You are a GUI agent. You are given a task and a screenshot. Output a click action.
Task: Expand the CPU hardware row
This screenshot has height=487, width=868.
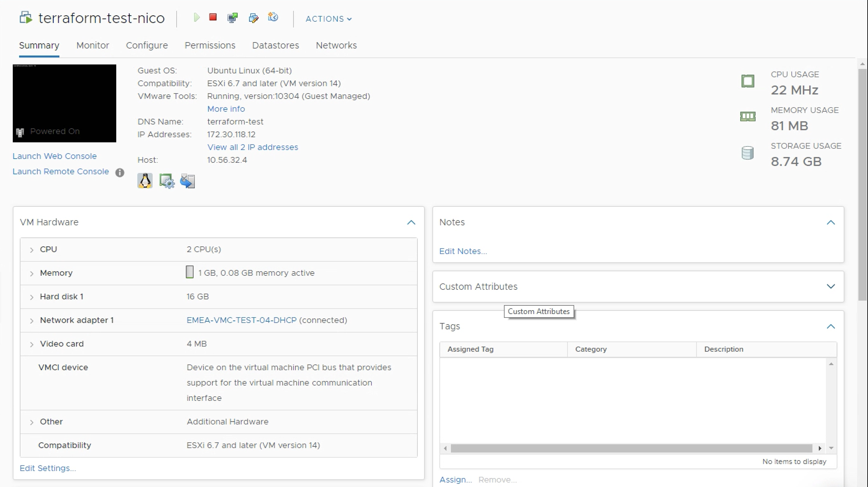(32, 250)
